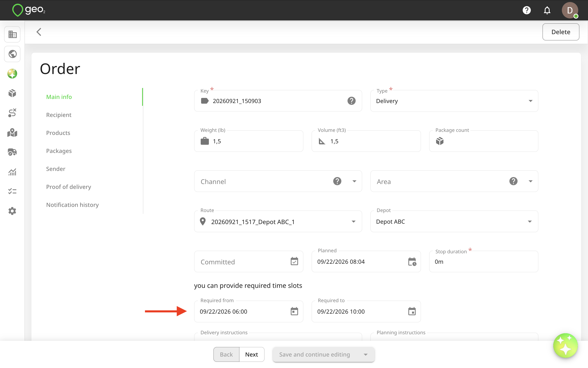588x368 pixels.
Task: Open the map areas sidebar icon
Action: click(x=12, y=133)
